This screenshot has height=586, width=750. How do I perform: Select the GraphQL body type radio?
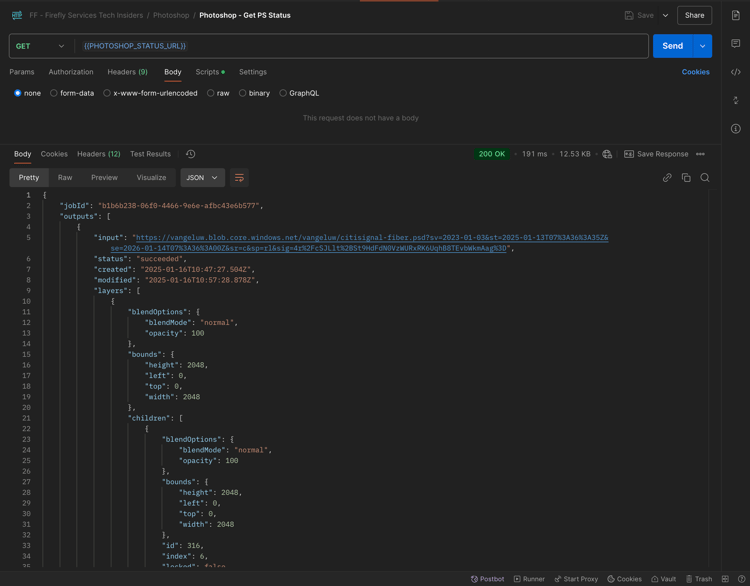[283, 93]
